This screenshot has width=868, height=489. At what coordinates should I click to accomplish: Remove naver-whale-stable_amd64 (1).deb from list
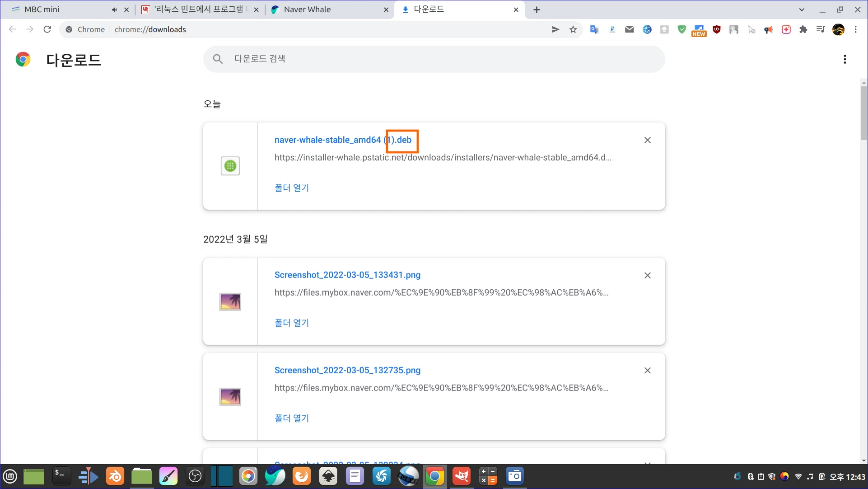647,140
